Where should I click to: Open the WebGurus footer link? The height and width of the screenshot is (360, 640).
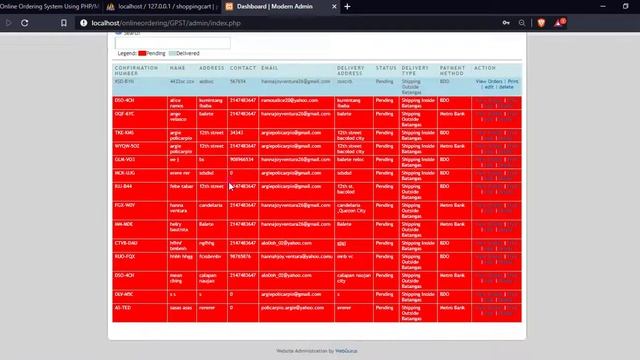pos(346,351)
